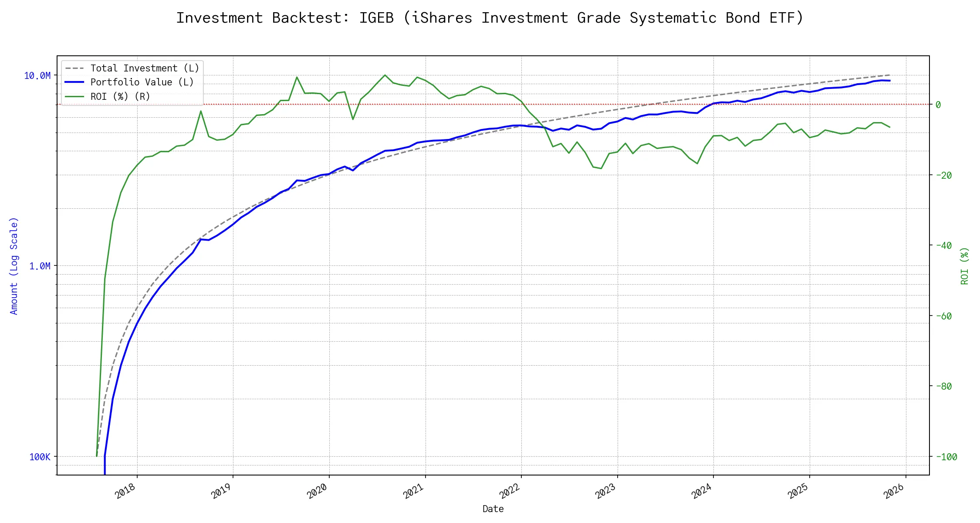Click the 100K left axis label

coord(40,457)
